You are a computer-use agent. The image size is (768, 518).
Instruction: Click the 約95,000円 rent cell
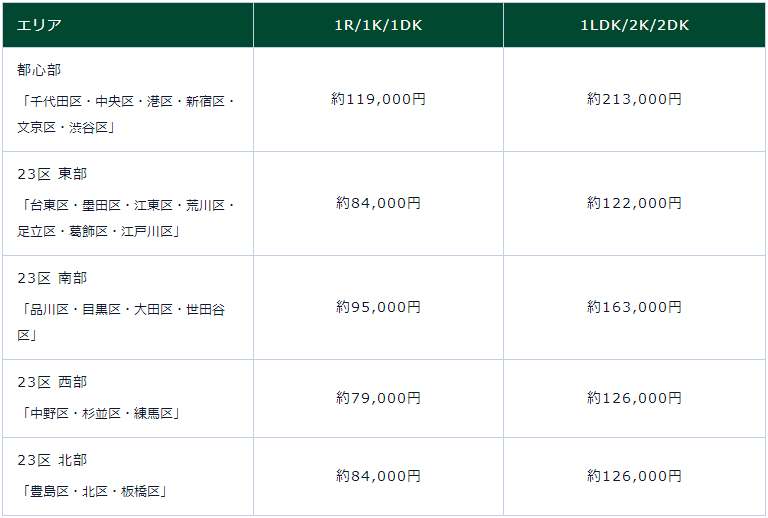tap(378, 307)
